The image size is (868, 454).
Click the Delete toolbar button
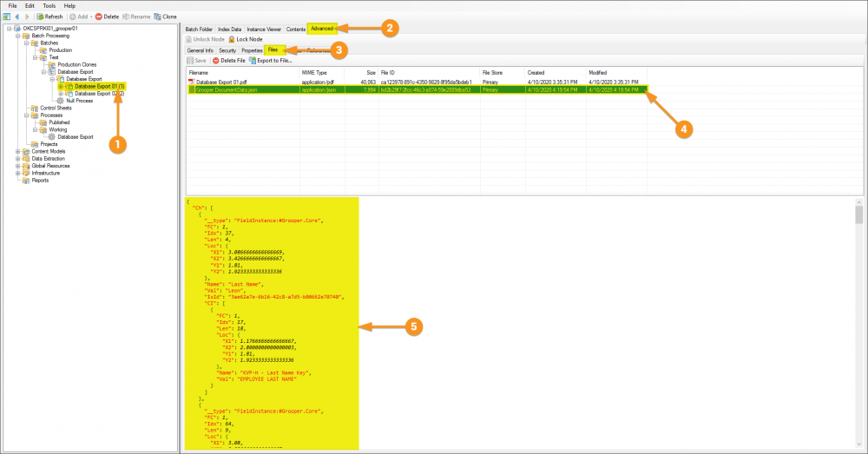[108, 16]
